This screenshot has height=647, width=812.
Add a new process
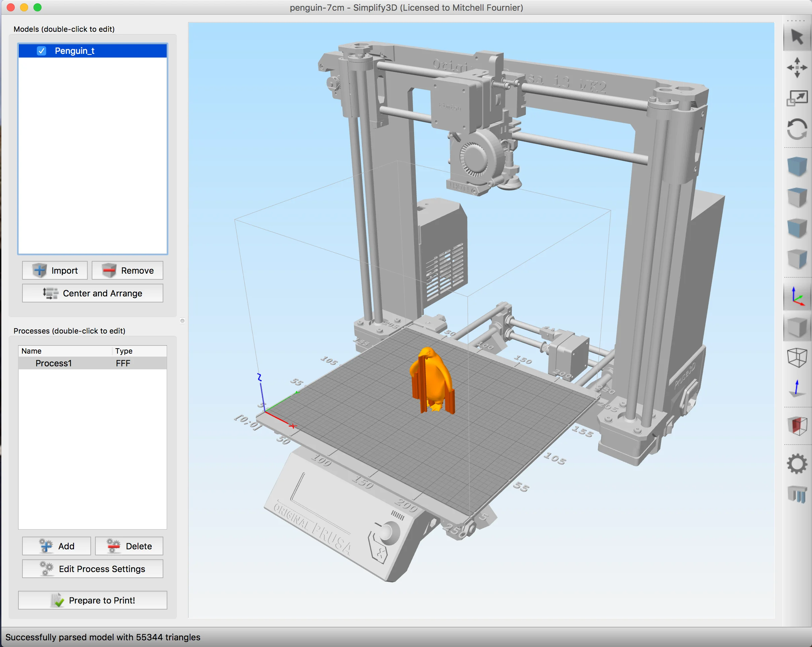[57, 546]
